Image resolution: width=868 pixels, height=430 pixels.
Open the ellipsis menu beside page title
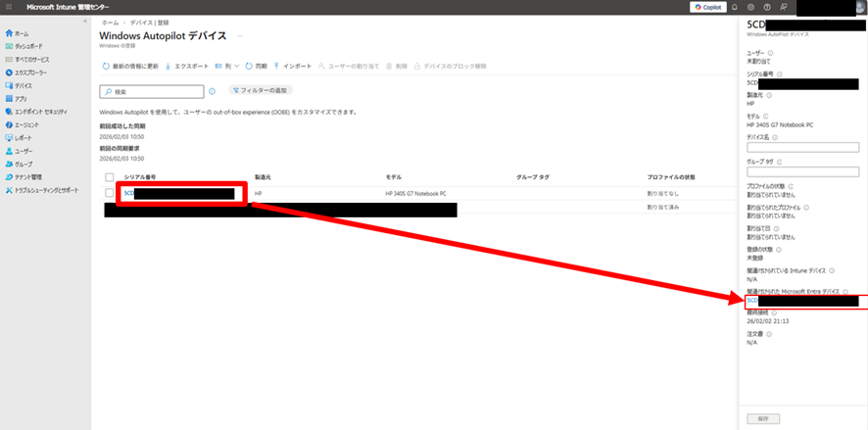pos(239,36)
